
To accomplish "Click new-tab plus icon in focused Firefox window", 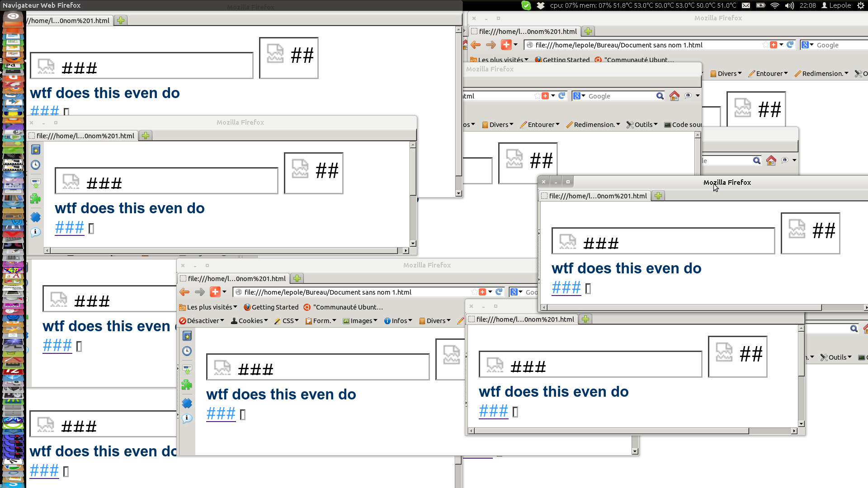I will click(658, 196).
